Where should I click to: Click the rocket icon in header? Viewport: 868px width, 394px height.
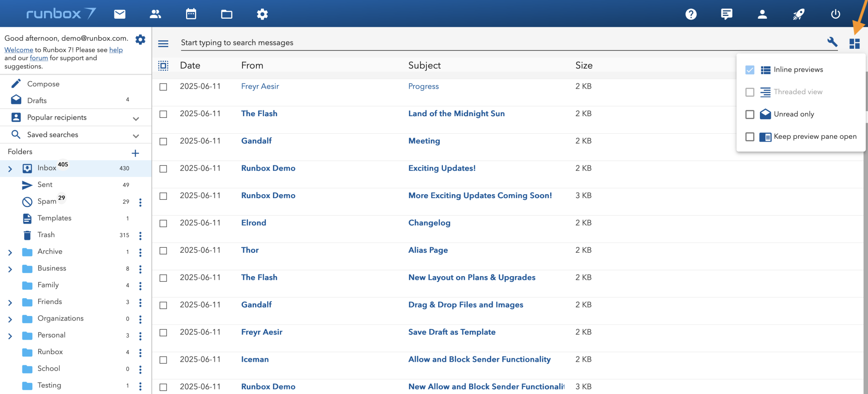798,14
